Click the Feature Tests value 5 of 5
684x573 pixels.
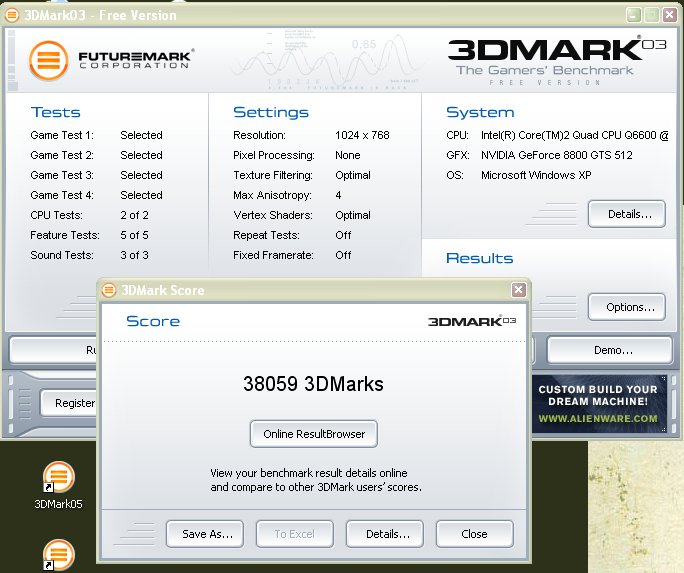pos(134,235)
